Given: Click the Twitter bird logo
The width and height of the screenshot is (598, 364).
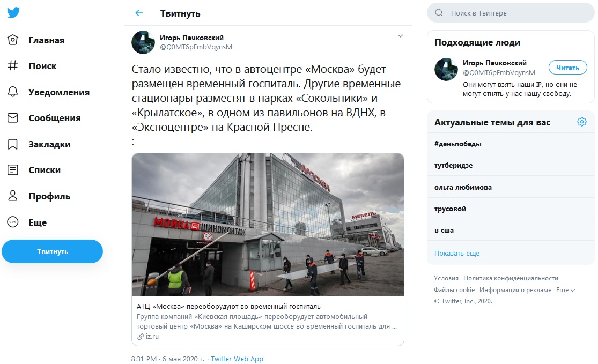Looking at the screenshot, I should 13,12.
